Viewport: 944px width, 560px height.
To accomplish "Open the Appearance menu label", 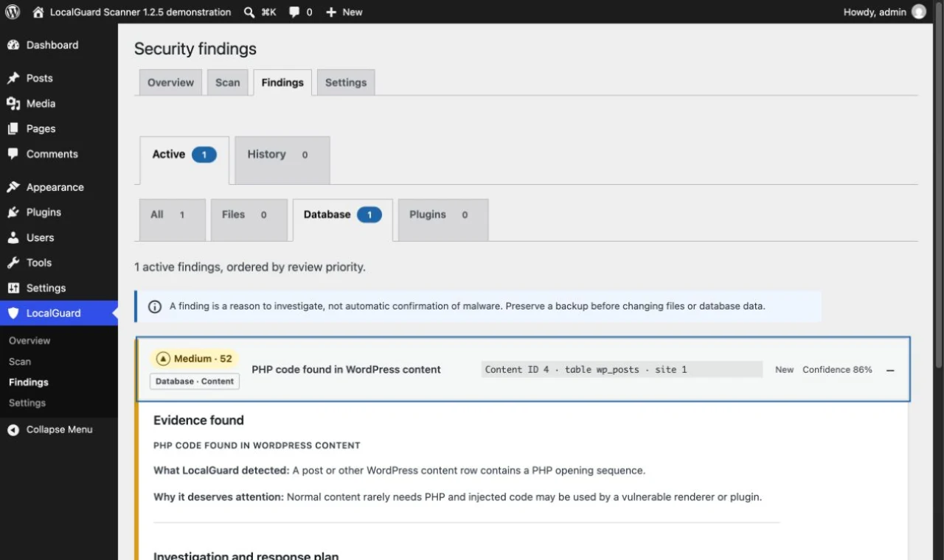I will click(x=55, y=187).
